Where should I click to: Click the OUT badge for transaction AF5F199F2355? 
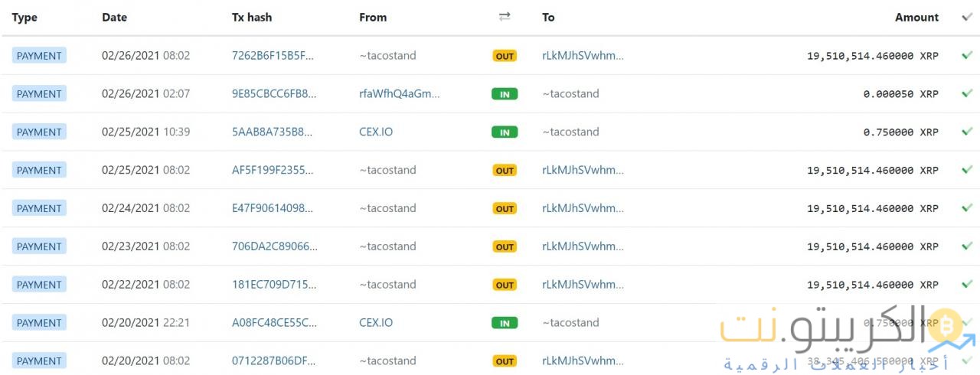click(x=505, y=171)
